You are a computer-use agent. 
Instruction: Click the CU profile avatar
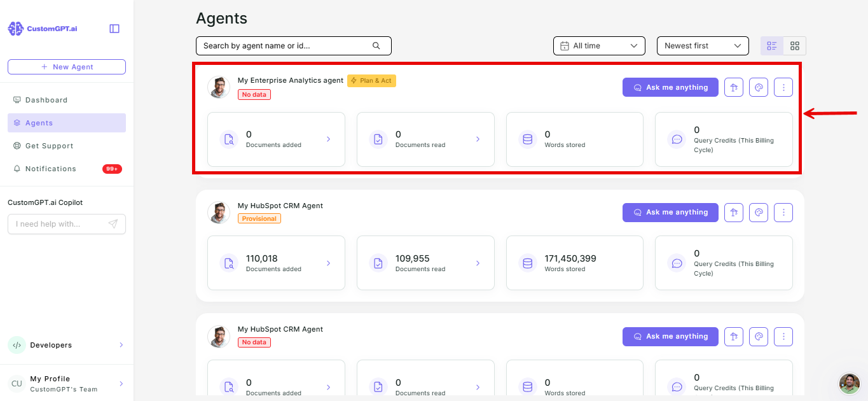(17, 384)
